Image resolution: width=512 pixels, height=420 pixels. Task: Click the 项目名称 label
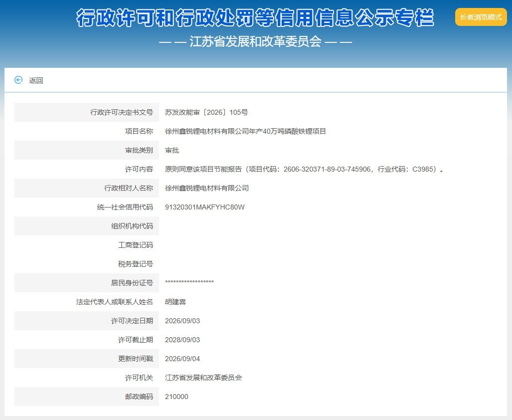click(139, 131)
